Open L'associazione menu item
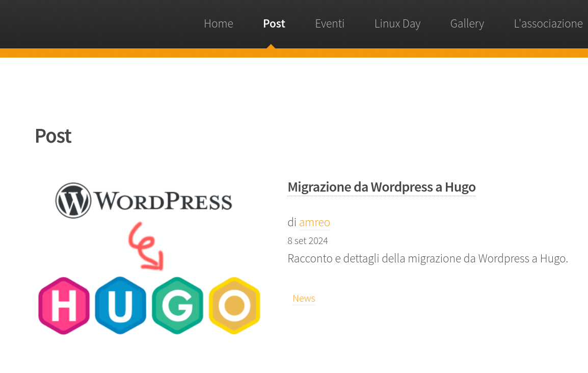This screenshot has height=373, width=588. click(548, 23)
